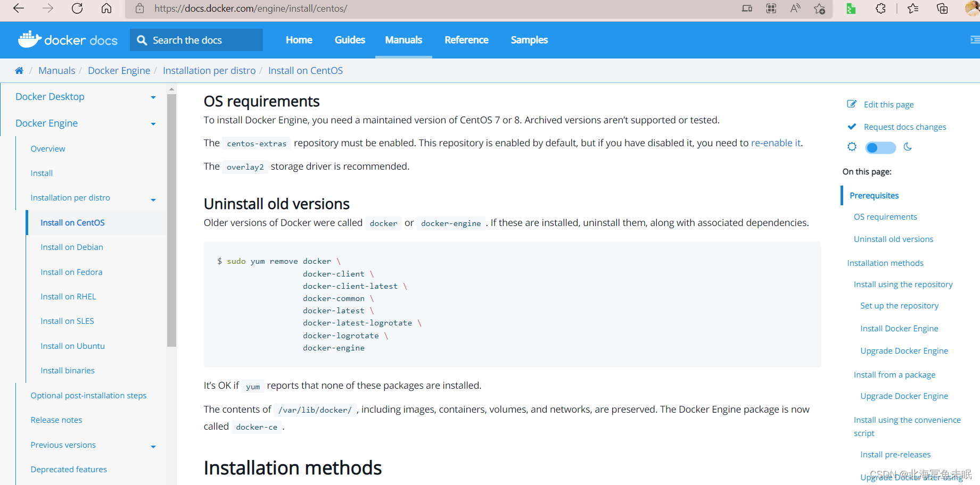Viewport: 980px width, 485px height.
Task: Toggle the light/dark theme switch
Action: (x=880, y=147)
